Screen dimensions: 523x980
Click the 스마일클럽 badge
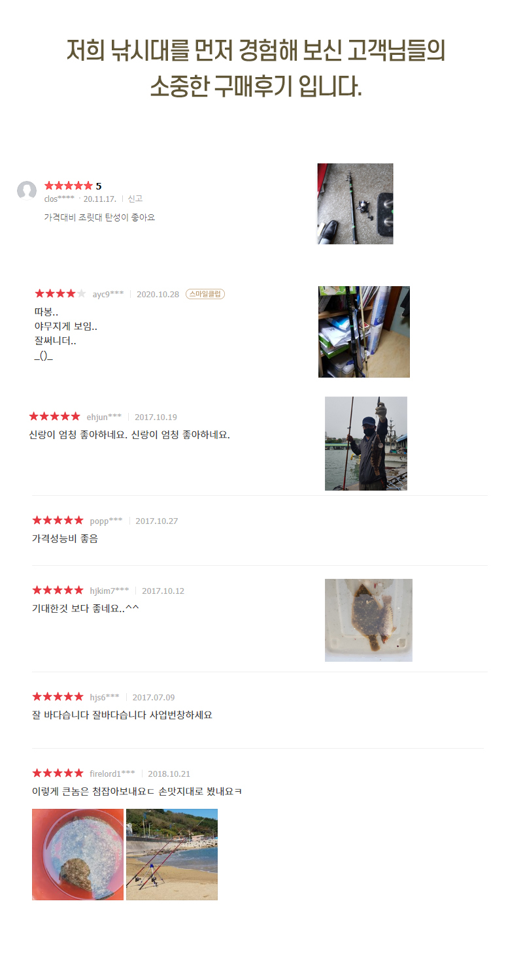[x=205, y=294]
